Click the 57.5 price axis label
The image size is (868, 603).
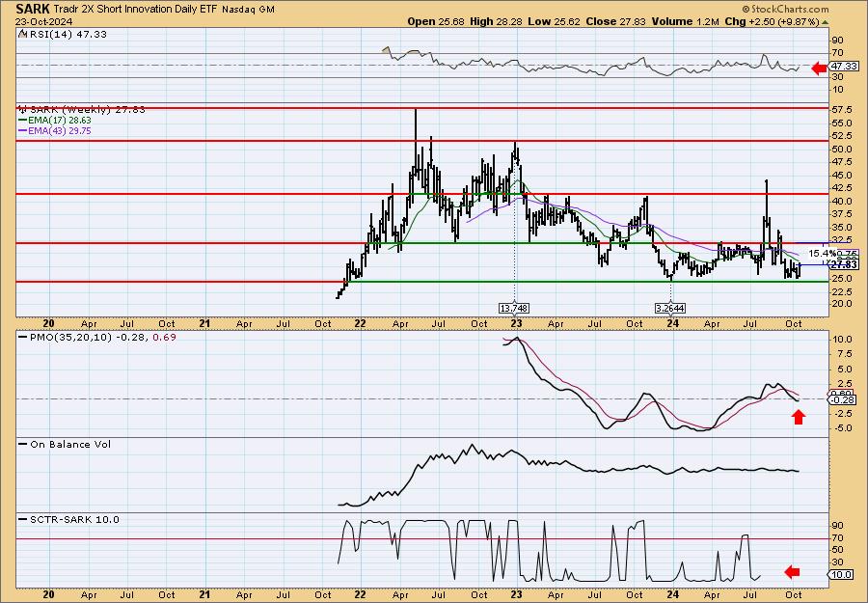click(841, 110)
